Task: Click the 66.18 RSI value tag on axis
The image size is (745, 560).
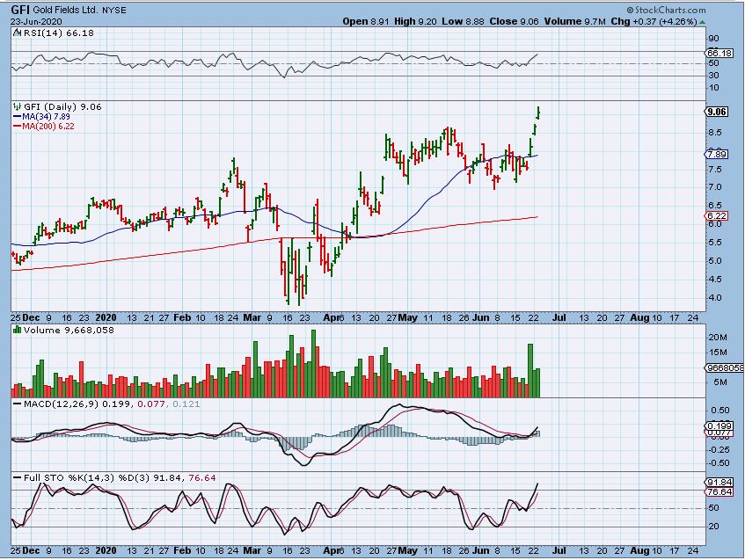Action: coord(719,54)
